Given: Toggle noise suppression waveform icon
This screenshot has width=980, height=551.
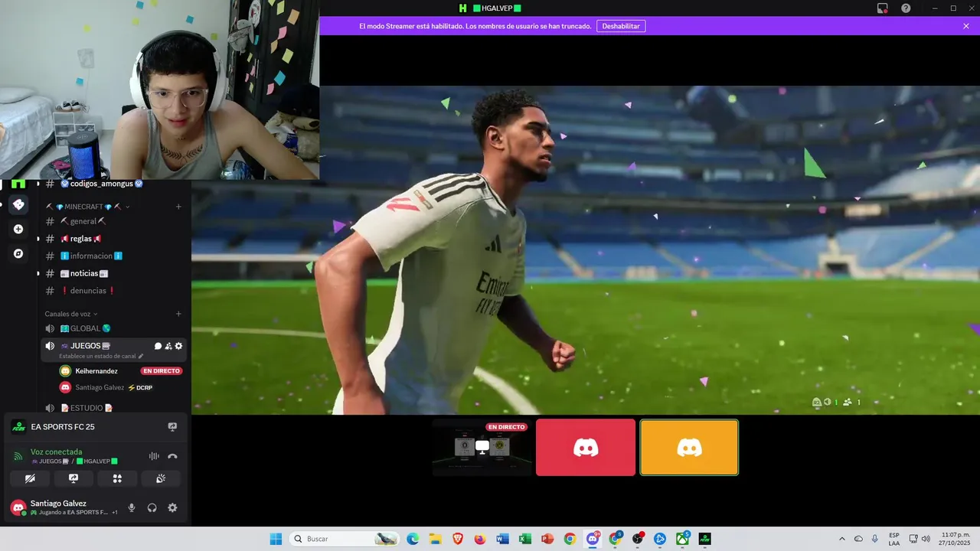Looking at the screenshot, I should coord(154,456).
